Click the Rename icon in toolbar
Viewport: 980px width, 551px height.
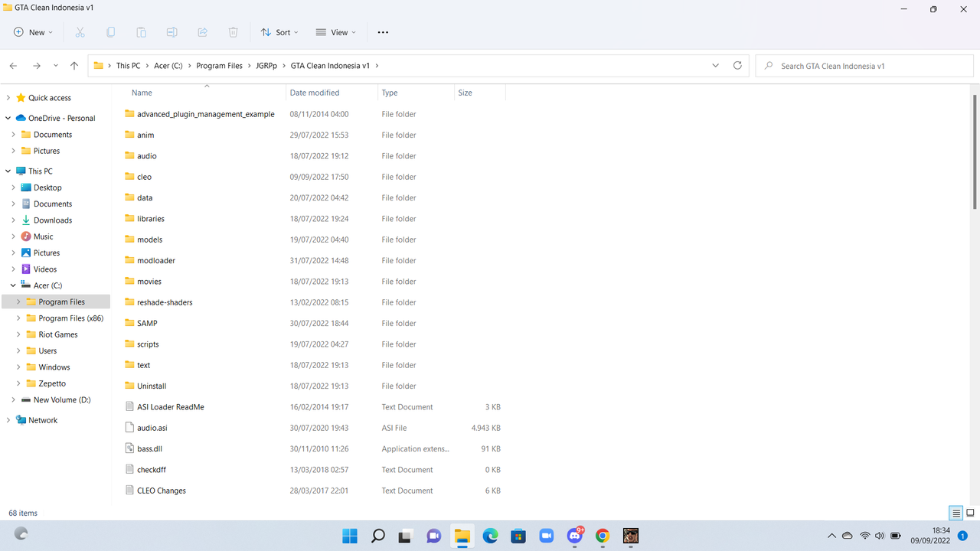(171, 32)
